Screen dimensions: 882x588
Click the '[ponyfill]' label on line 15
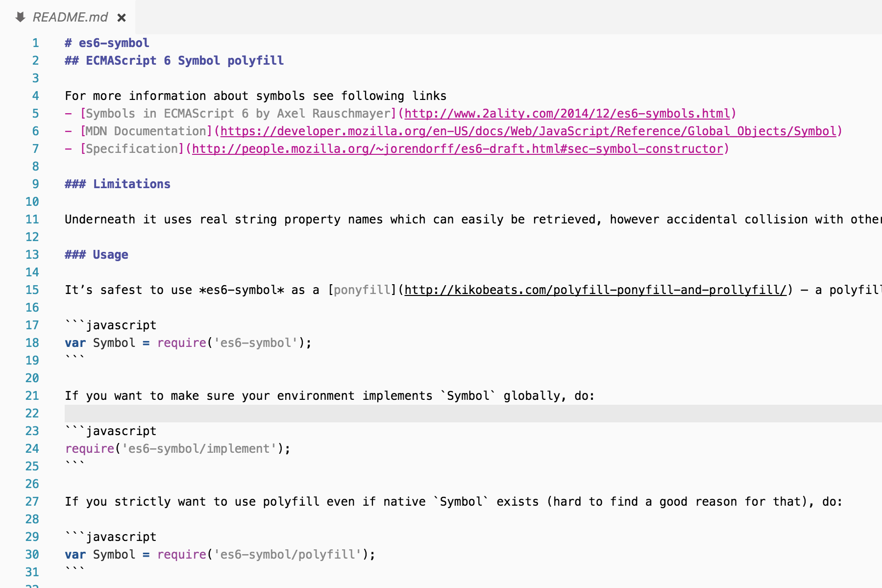362,290
